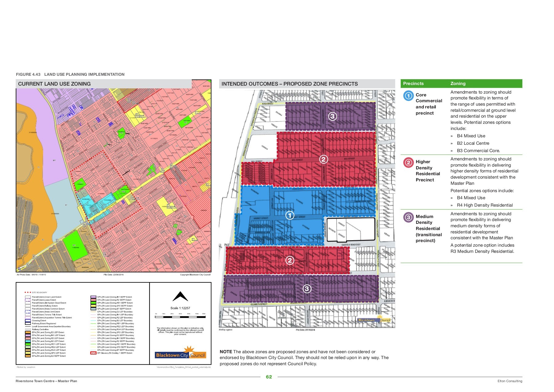
Task: Select the INTENDED OUTCOMES – PROPOSED ZONE PRECINCTS header
Action: [x=290, y=83]
